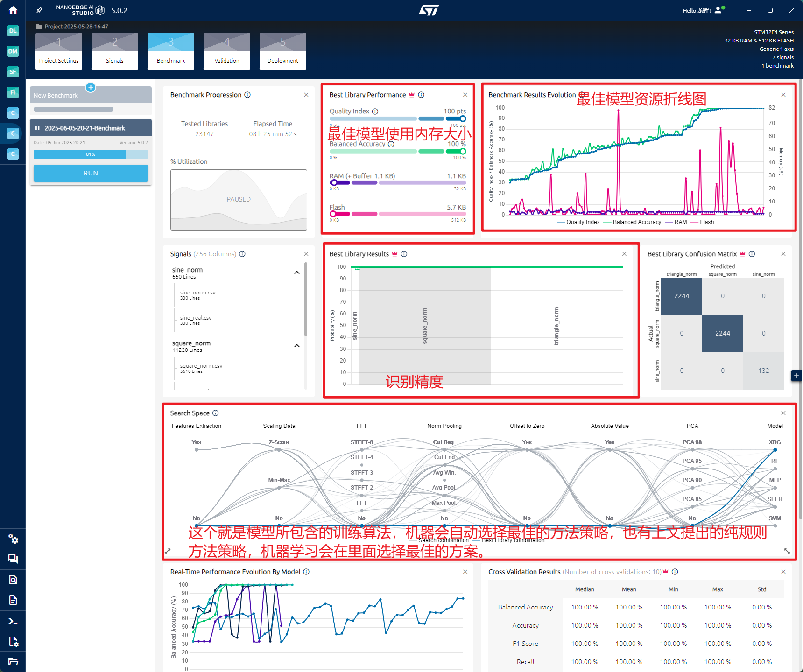Show info for Balanced Accuracy metric
The image size is (803, 672).
[x=391, y=144]
